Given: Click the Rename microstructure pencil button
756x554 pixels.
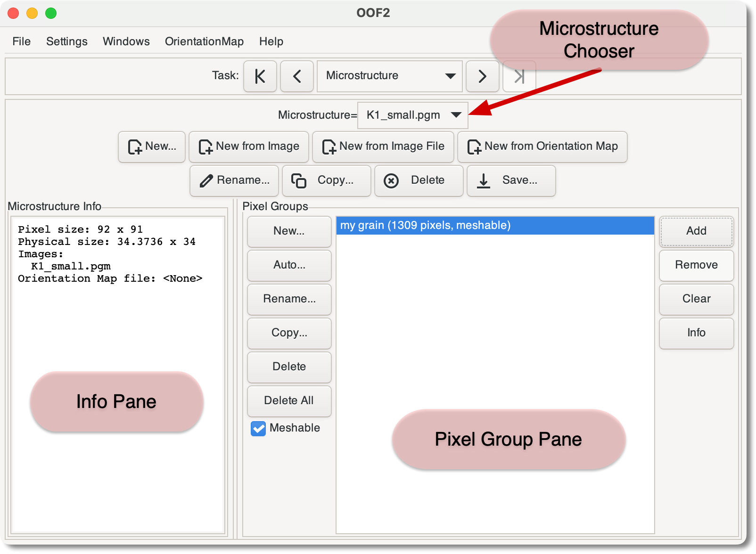Looking at the screenshot, I should click(234, 180).
